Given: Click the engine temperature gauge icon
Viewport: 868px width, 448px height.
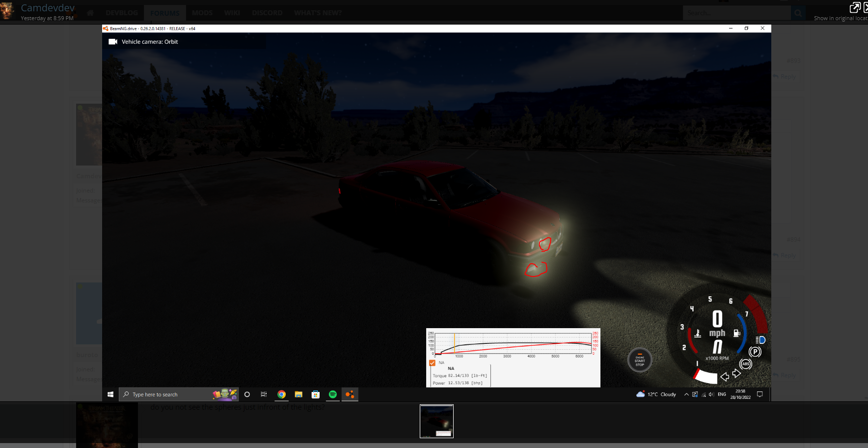Looking at the screenshot, I should tap(698, 333).
